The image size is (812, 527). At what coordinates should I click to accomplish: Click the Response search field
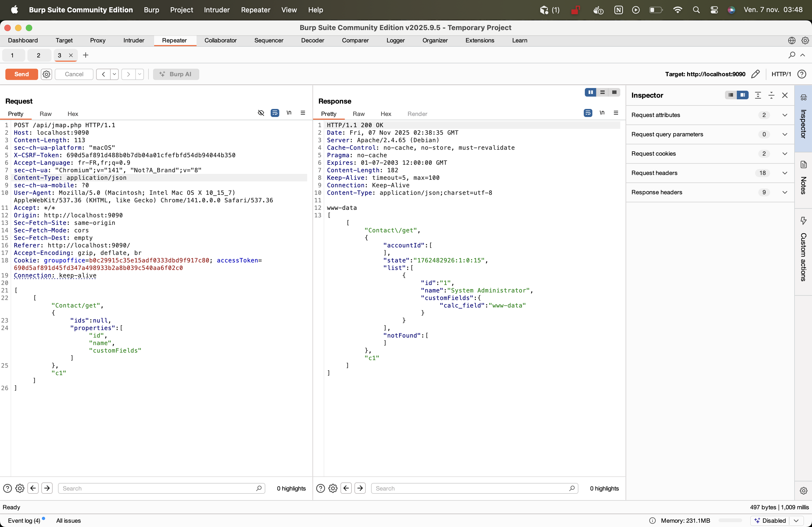click(x=471, y=488)
